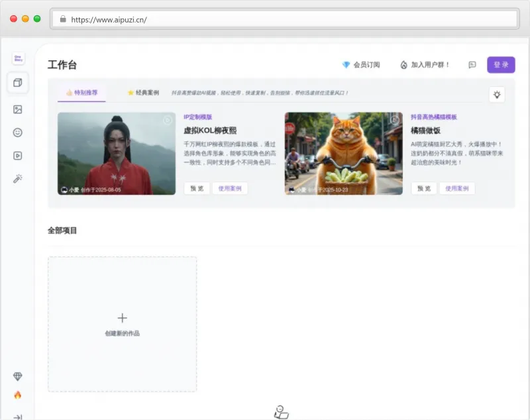Click the smiley face icon in the sidebar

(x=18, y=132)
